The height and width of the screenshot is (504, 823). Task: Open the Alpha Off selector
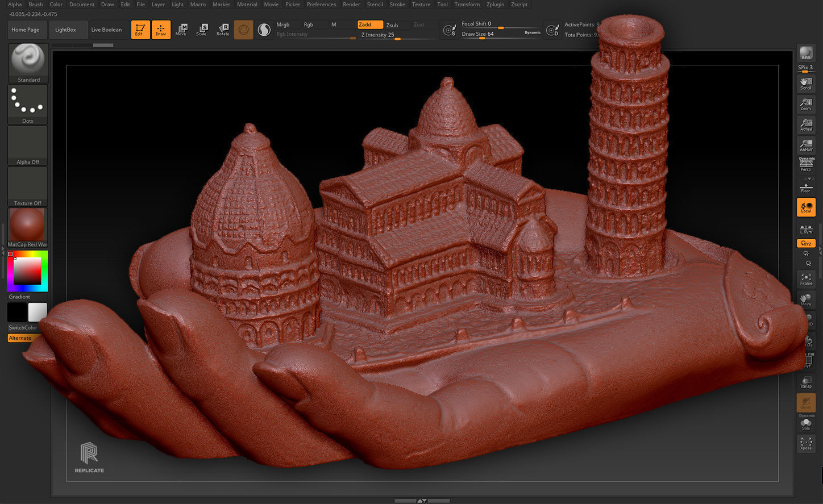coord(28,145)
